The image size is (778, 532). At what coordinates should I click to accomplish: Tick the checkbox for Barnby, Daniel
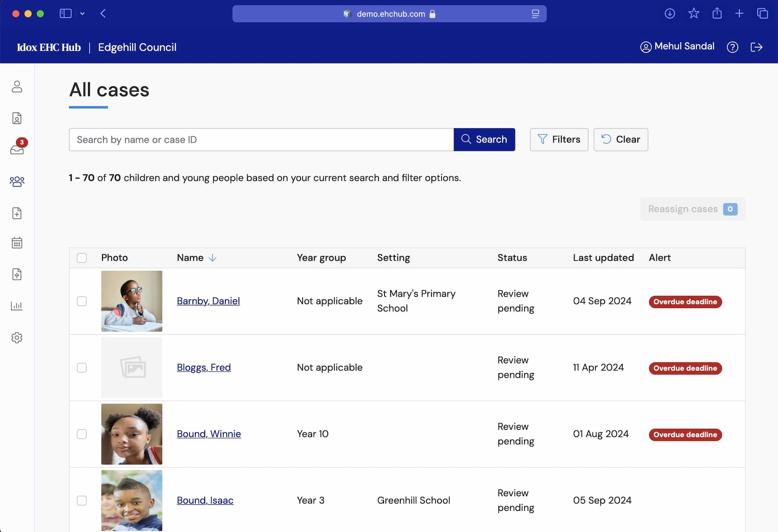(x=82, y=301)
